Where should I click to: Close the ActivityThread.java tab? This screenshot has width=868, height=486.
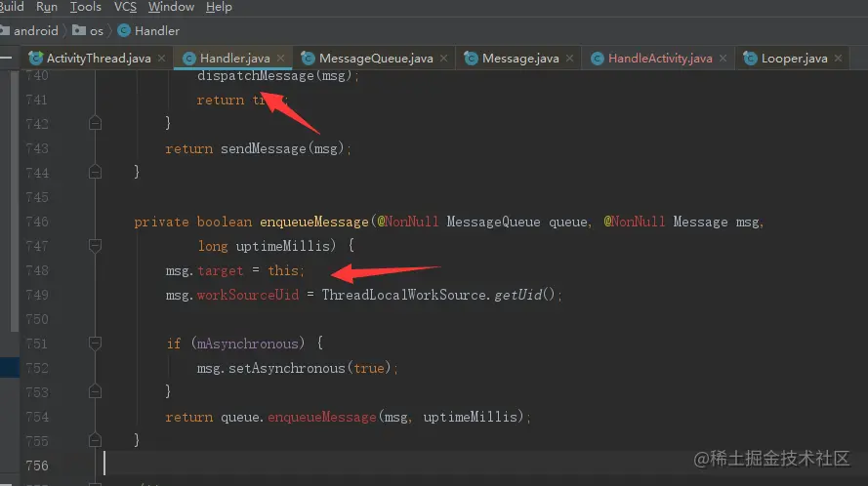pyautogui.click(x=162, y=59)
